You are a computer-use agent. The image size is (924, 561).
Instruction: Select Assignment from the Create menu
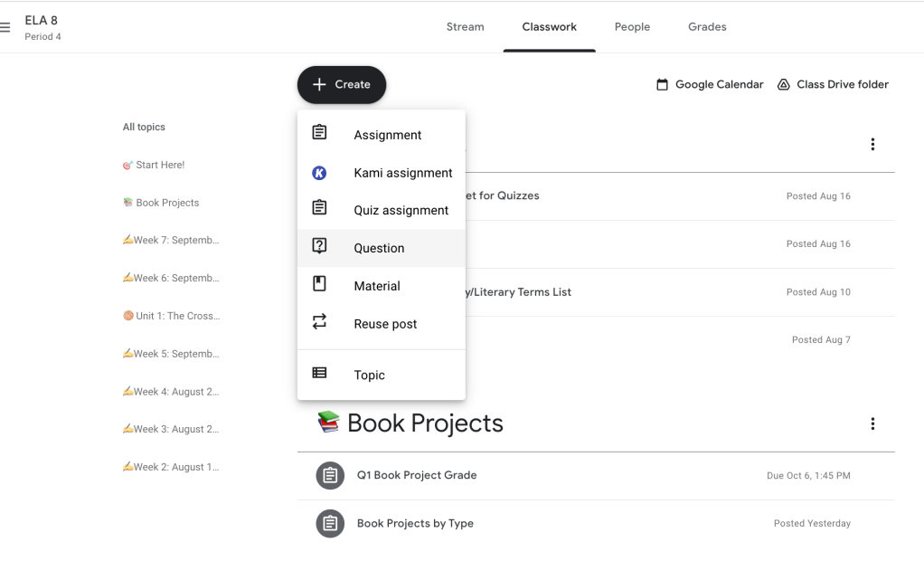pos(387,135)
